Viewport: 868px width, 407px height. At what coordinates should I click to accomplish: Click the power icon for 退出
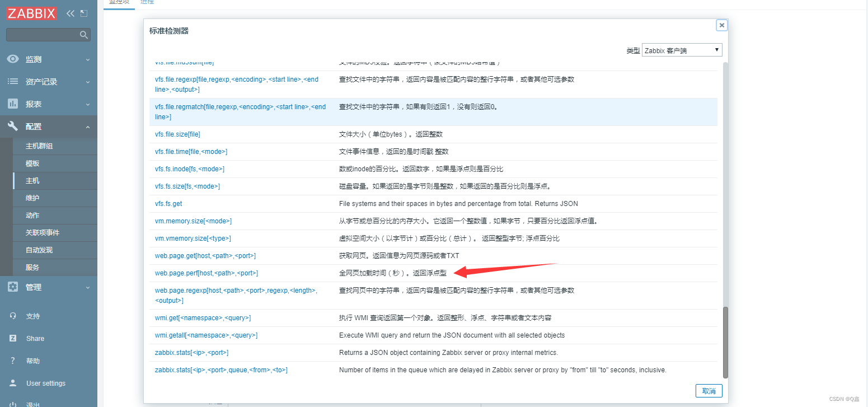click(x=13, y=404)
